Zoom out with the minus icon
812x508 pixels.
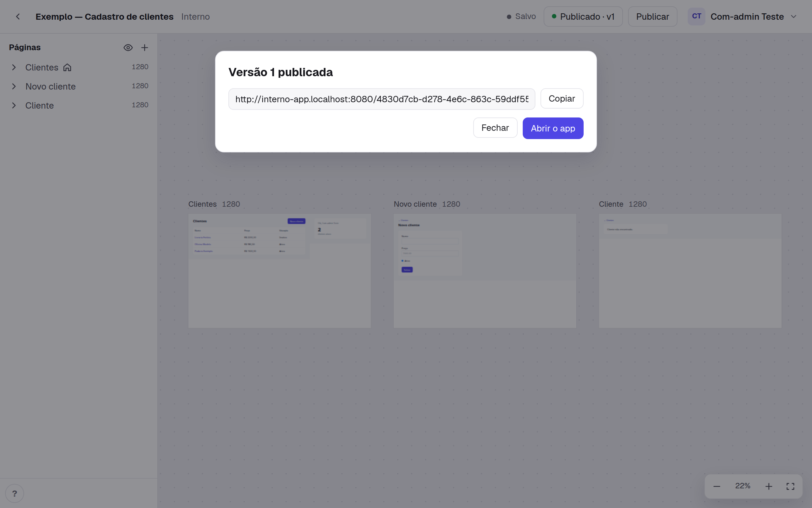(717, 486)
